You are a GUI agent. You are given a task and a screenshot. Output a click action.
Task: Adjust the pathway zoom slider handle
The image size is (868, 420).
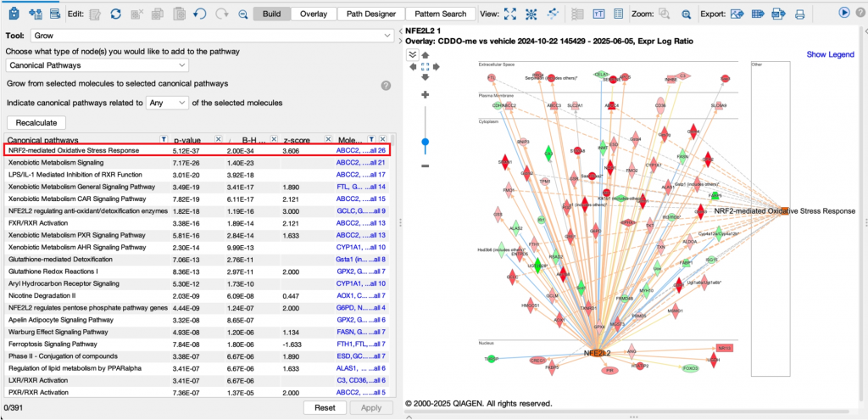click(x=426, y=143)
